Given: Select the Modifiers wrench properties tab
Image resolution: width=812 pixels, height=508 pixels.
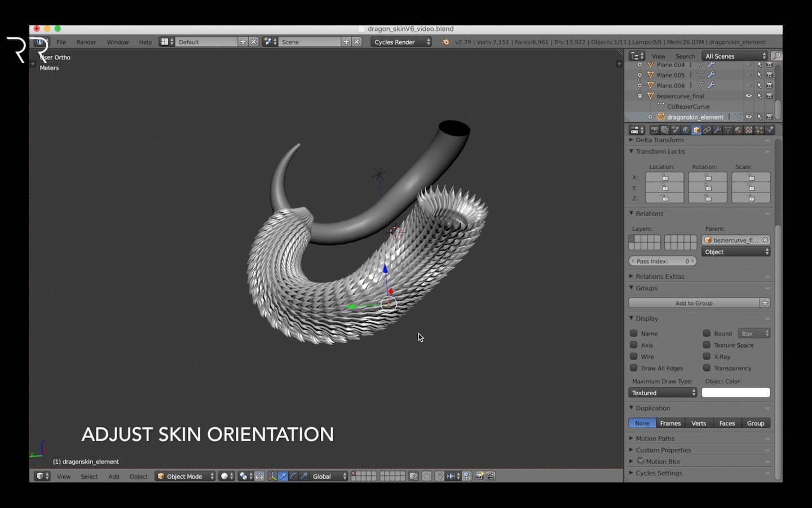Looking at the screenshot, I should tap(718, 130).
